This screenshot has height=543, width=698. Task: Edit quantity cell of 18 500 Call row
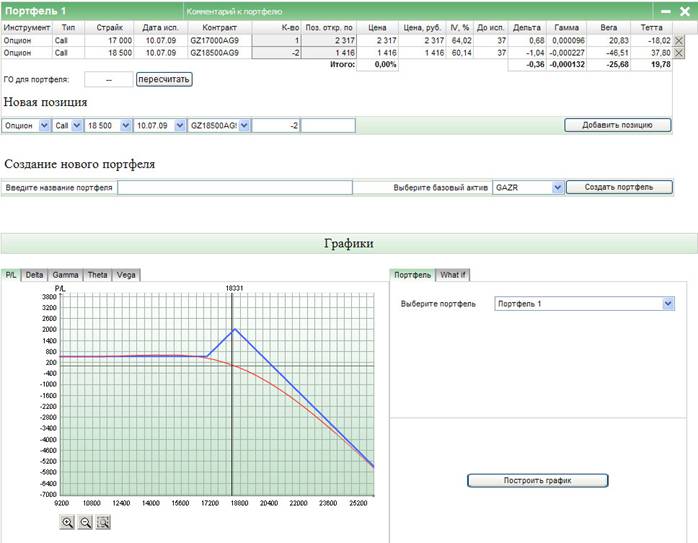coord(276,53)
